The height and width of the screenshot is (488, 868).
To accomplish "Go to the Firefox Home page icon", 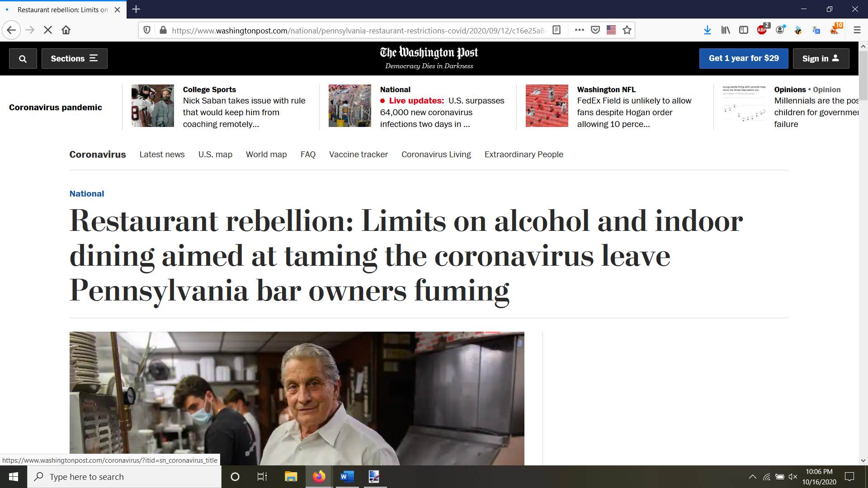I will [66, 30].
